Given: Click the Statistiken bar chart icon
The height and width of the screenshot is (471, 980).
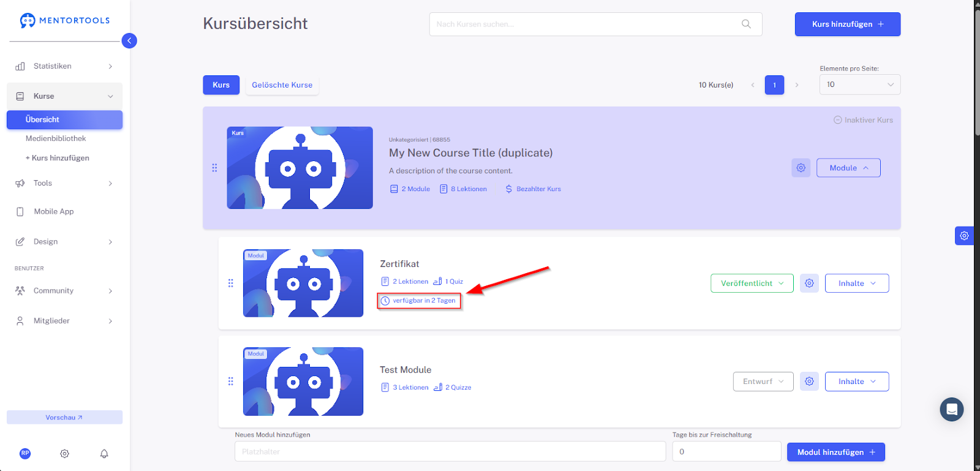Looking at the screenshot, I should (20, 66).
